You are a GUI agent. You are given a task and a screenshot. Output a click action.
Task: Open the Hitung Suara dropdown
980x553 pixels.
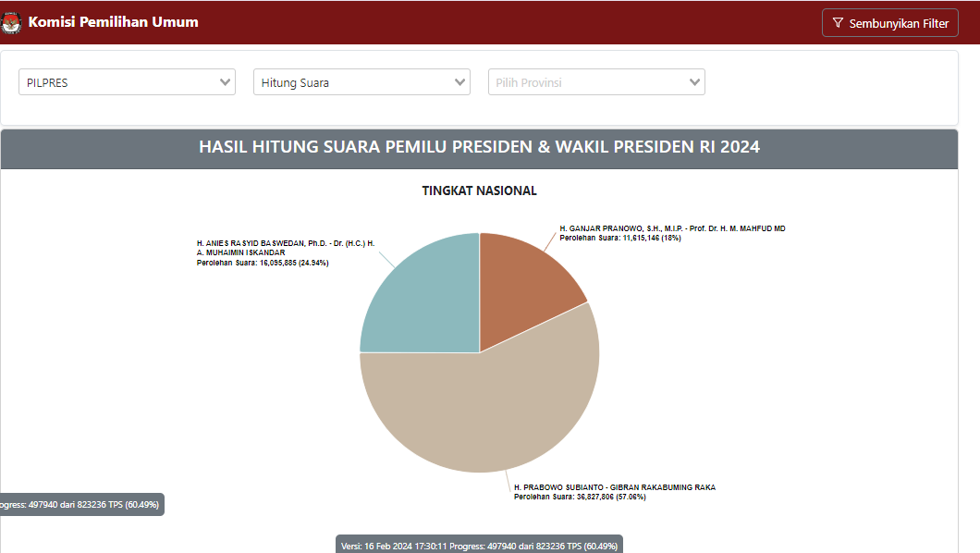coord(361,82)
